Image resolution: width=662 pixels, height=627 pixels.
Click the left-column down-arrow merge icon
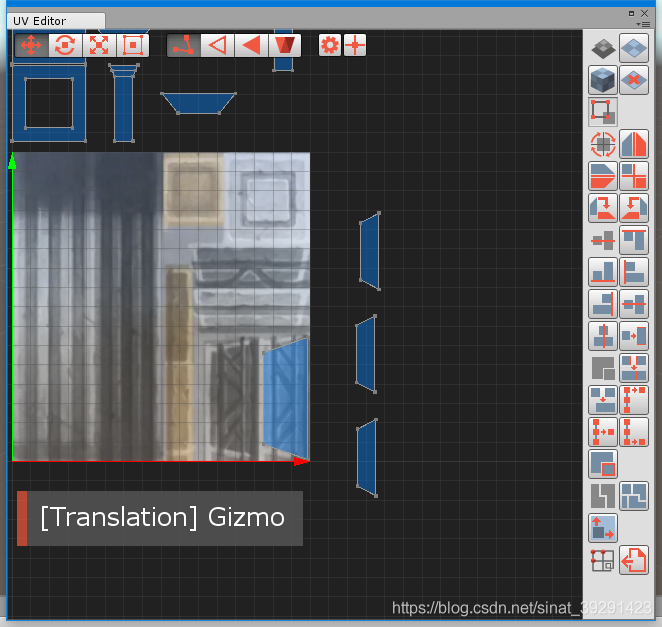(x=602, y=400)
